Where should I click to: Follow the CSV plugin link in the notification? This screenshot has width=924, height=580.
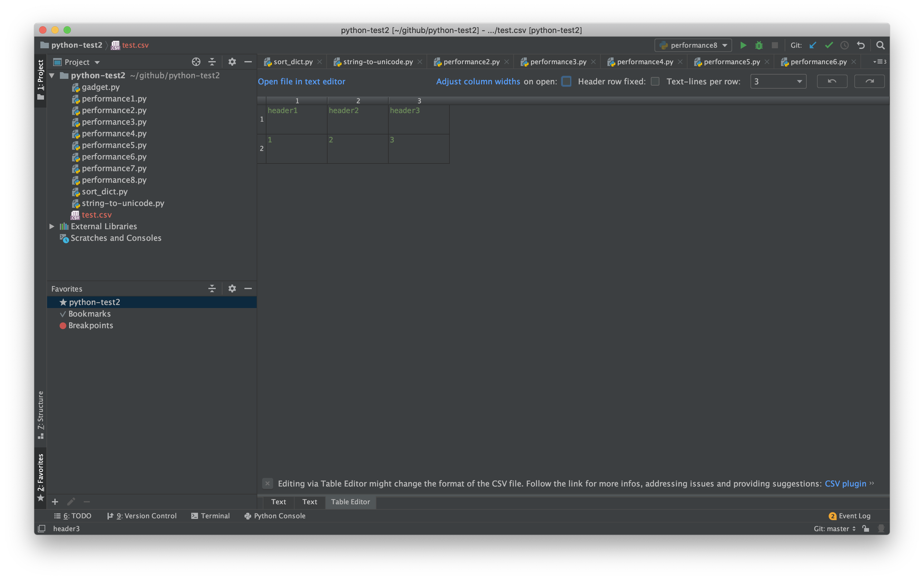[x=845, y=484]
